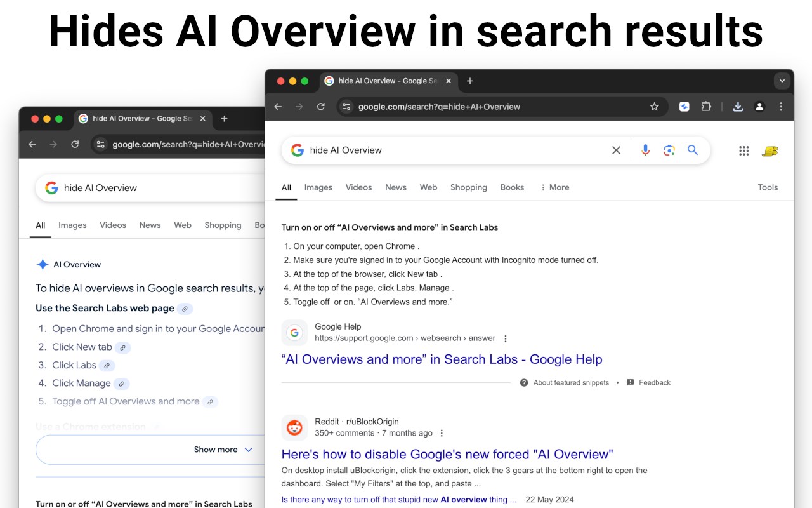Image resolution: width=812 pixels, height=508 pixels.
Task: Click rear window's search box
Action: (150, 188)
